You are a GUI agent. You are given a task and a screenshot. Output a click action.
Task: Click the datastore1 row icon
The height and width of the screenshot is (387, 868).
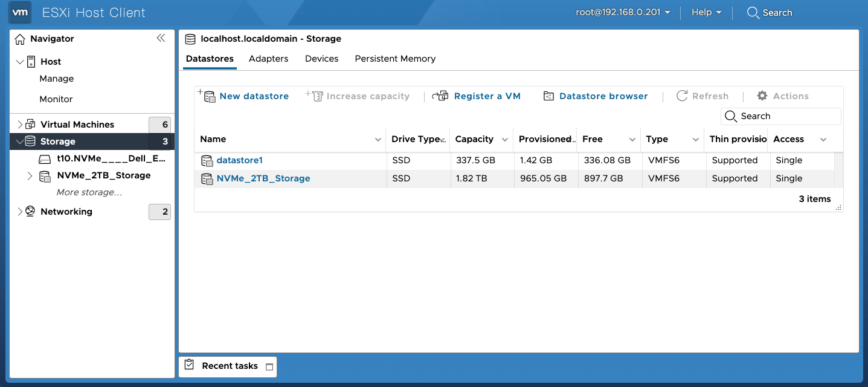click(207, 161)
